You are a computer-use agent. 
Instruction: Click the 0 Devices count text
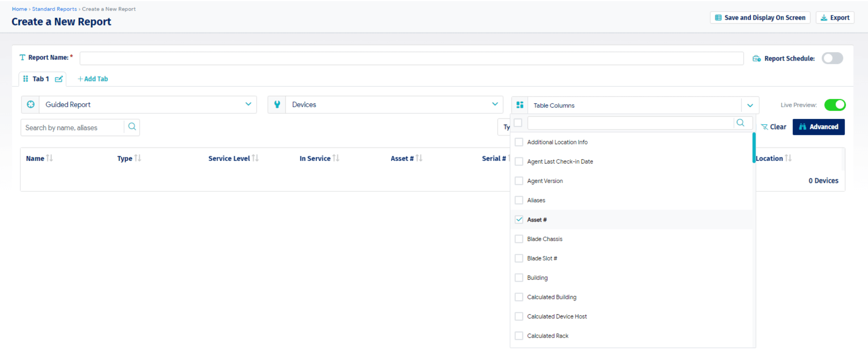[x=823, y=180]
